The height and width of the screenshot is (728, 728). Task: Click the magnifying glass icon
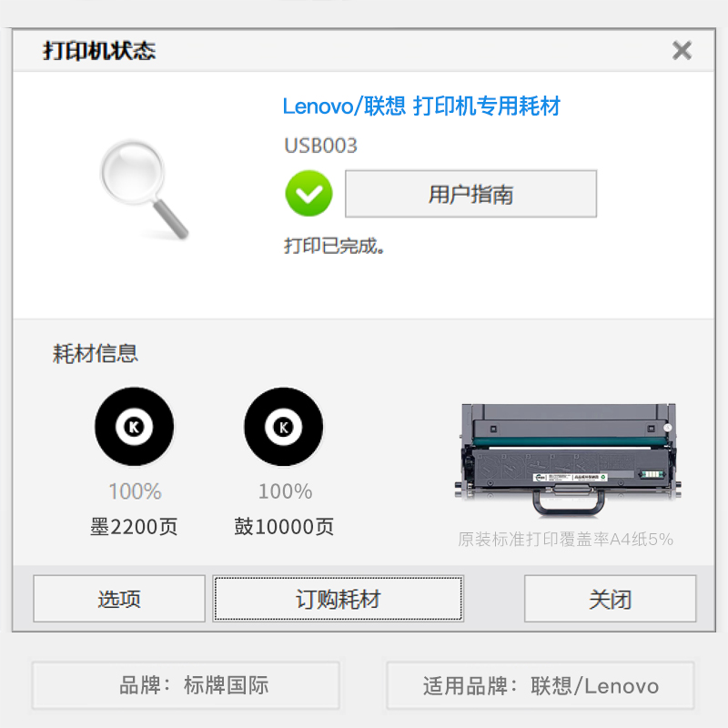coord(145,189)
